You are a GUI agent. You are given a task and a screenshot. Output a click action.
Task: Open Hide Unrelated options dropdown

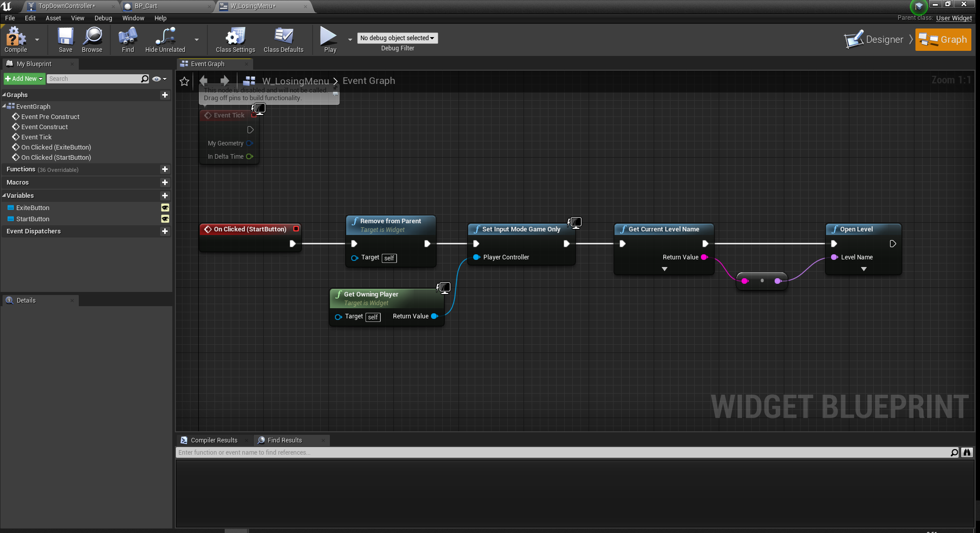197,40
